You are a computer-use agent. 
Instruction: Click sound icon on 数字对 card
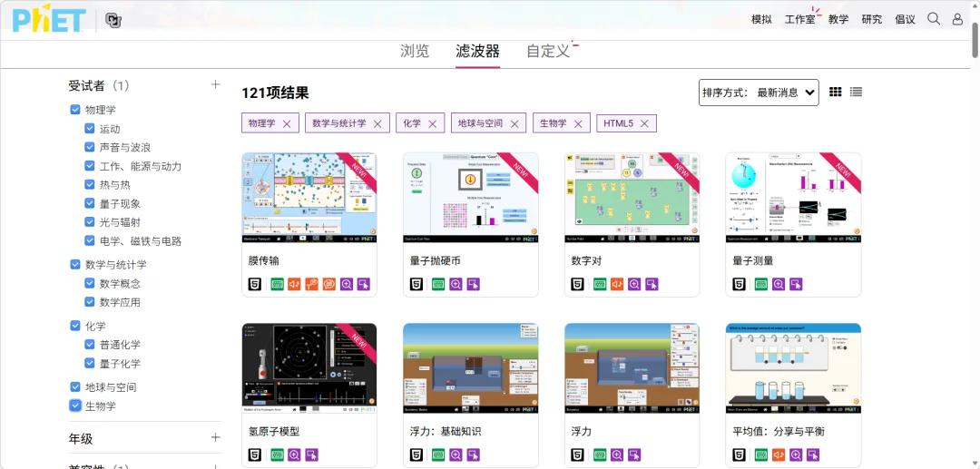pyautogui.click(x=617, y=284)
